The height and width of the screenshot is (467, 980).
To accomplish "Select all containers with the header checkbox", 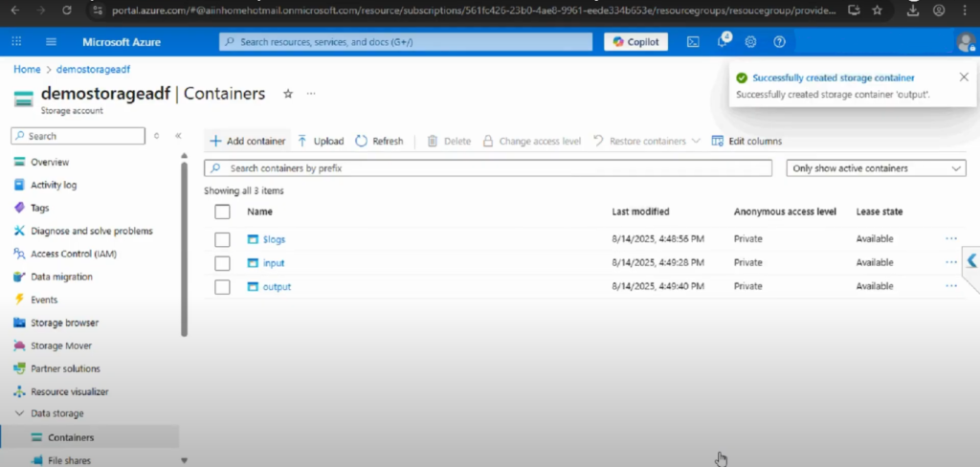I will [x=222, y=211].
